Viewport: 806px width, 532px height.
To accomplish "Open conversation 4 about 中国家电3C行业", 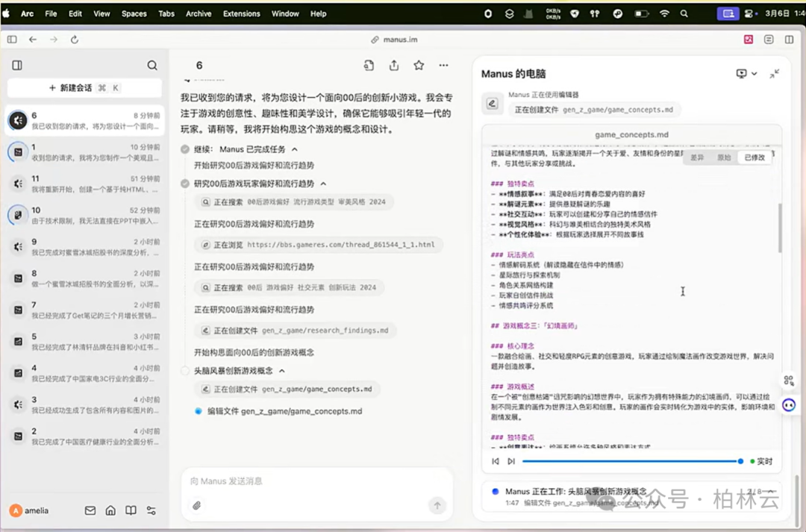I will pos(84,373).
